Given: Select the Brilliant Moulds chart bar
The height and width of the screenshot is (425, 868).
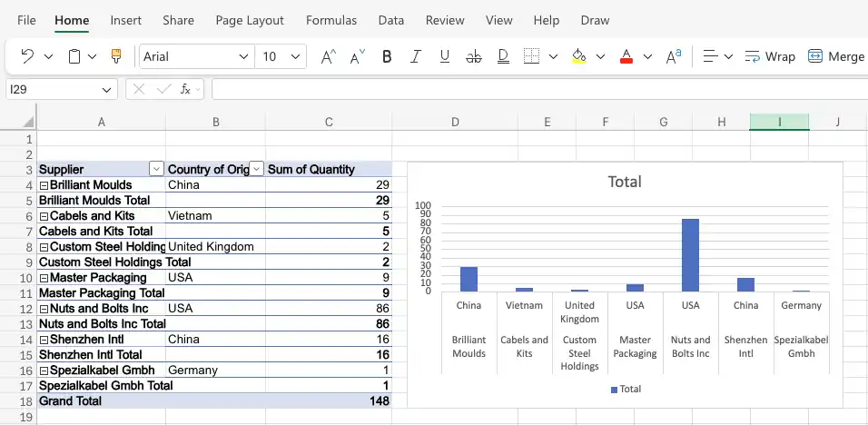Looking at the screenshot, I should click(469, 279).
